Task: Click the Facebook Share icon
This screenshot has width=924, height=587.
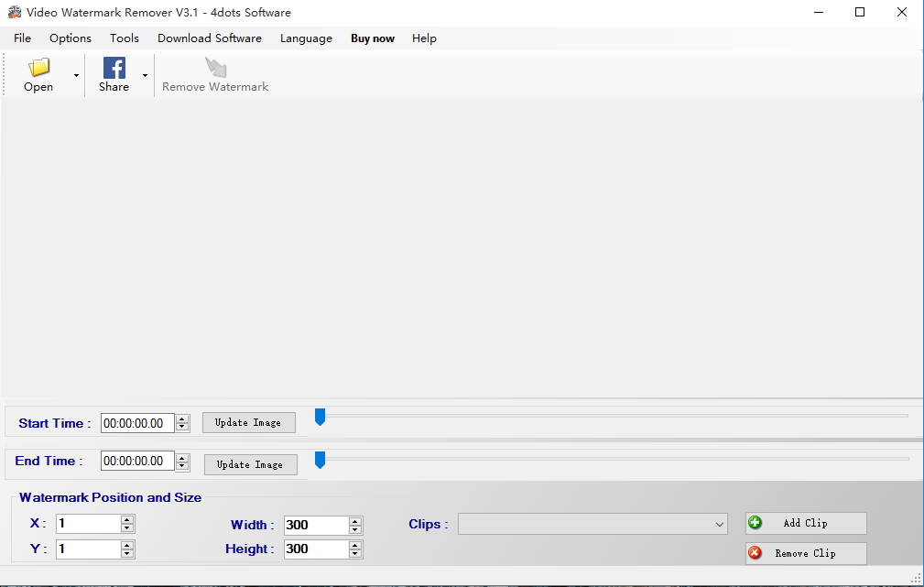Action: pos(114,67)
